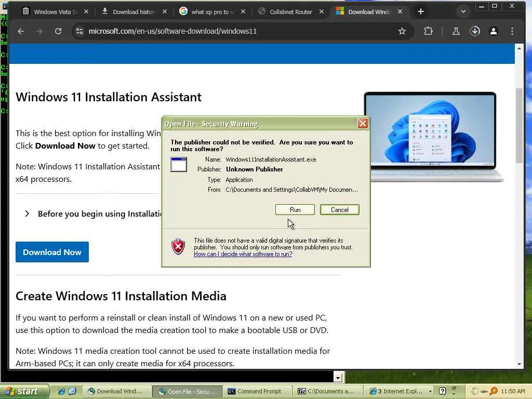Click the application file icon in dialog
Viewport: 532px width, 399px height.
(179, 165)
